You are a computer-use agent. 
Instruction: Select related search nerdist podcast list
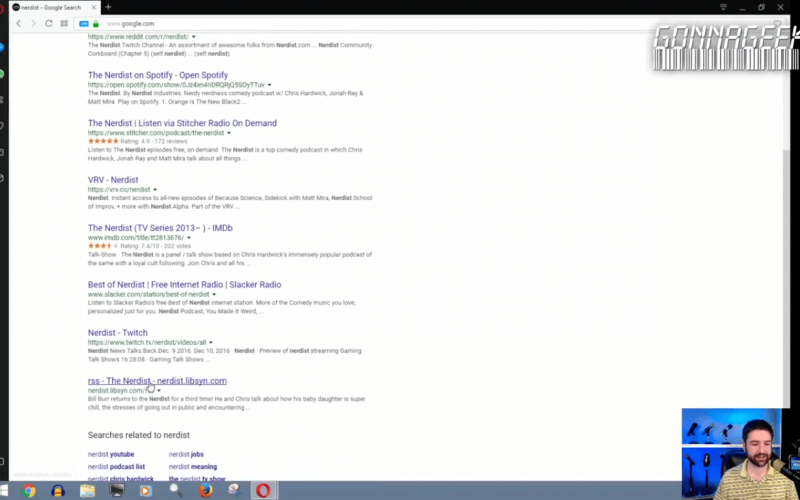[x=116, y=467]
